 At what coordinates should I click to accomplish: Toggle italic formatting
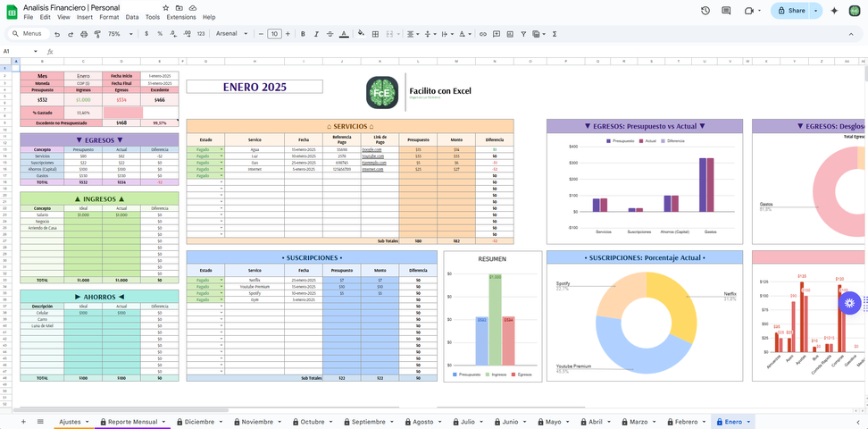[316, 34]
